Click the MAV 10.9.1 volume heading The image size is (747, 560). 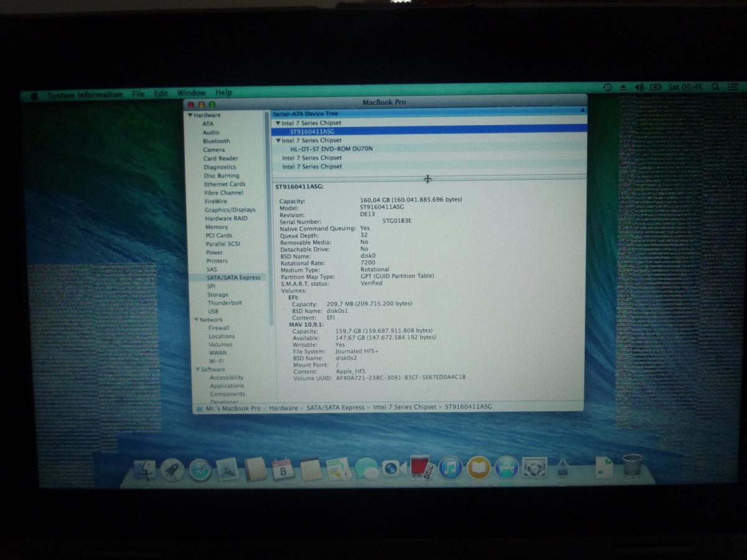[306, 324]
